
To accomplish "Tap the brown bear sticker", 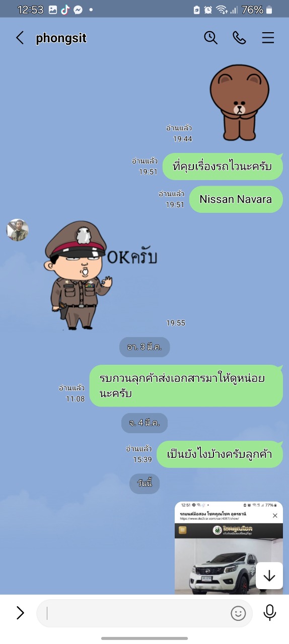I will (240, 103).
